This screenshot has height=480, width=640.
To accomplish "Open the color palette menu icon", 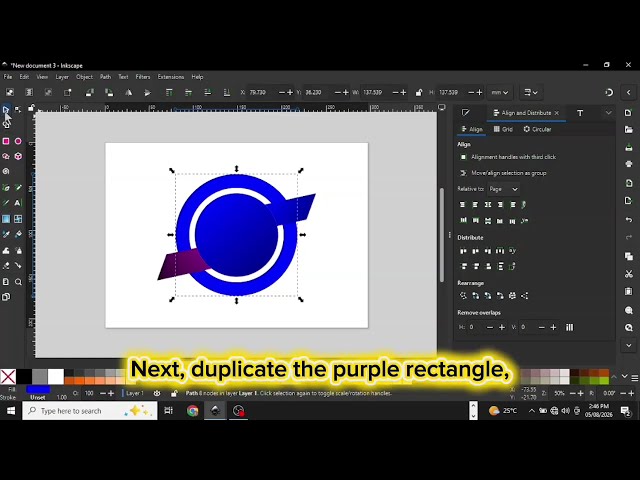I will coord(635,378).
